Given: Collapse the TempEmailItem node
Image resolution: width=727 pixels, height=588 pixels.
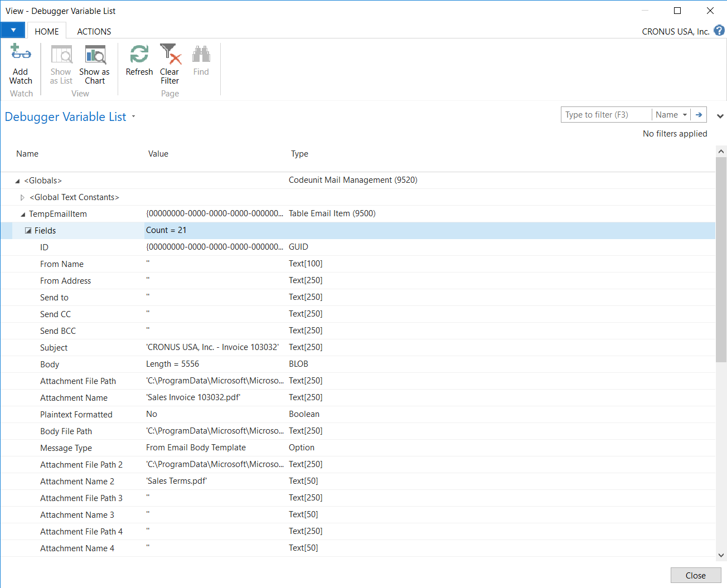Looking at the screenshot, I should pyautogui.click(x=23, y=215).
